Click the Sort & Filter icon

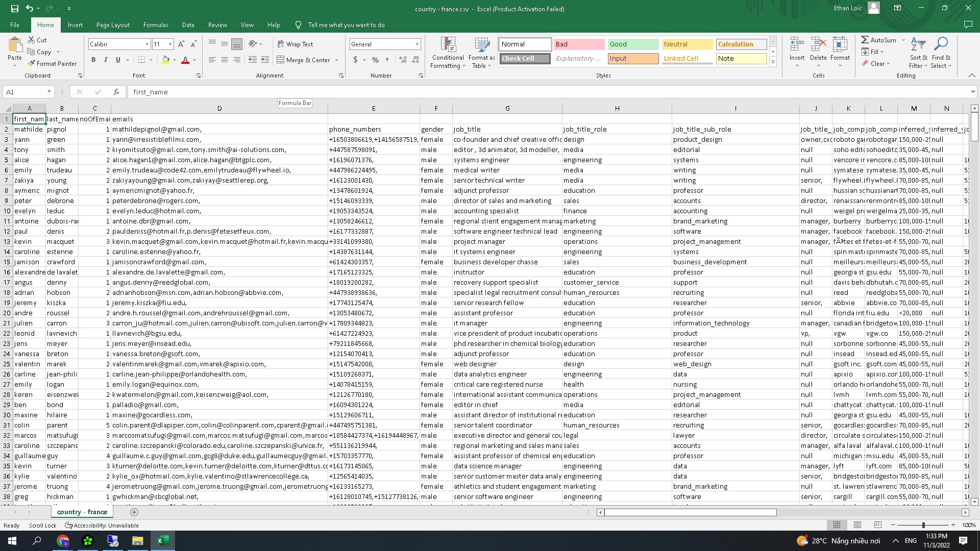(x=918, y=45)
